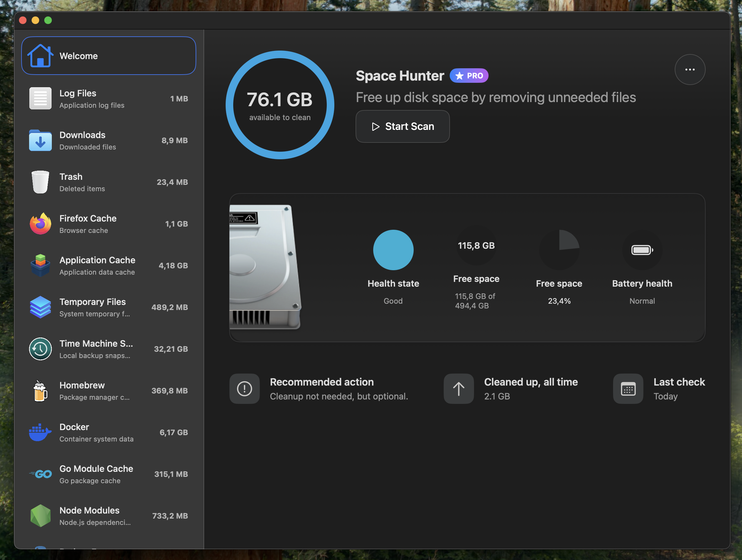Click the Welcome home icon
Viewport: 742px width, 560px height.
tap(40, 56)
